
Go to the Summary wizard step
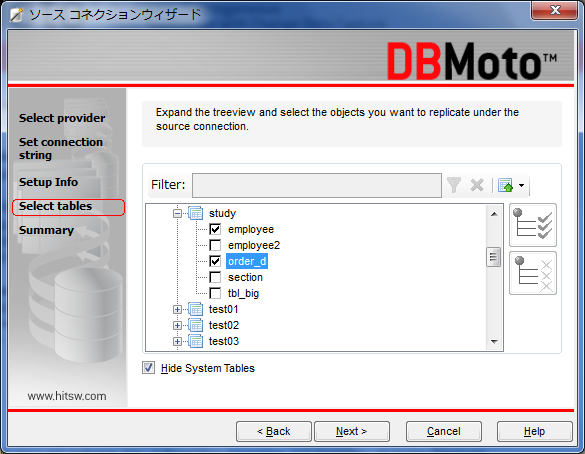click(x=47, y=230)
